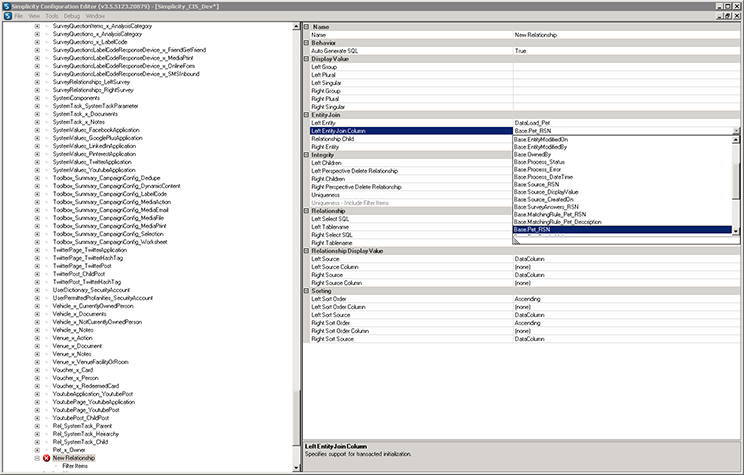Collapse the Display Value property section
This screenshot has height=475, width=744.
pos(307,59)
